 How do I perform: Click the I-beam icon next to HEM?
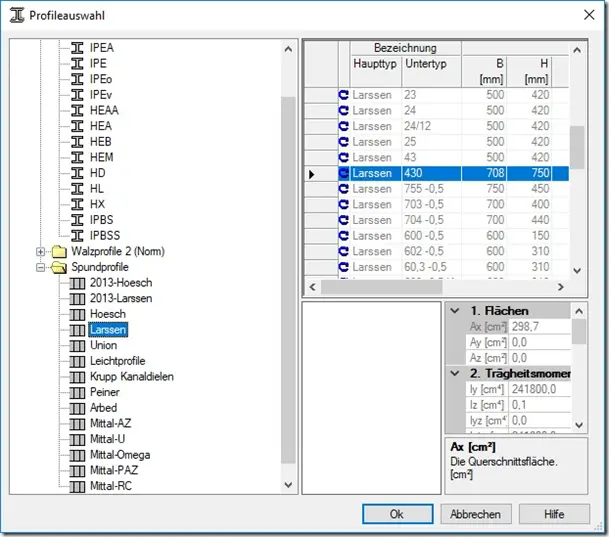(77, 157)
